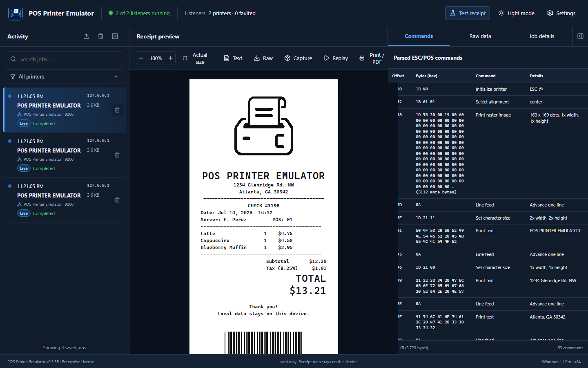The height and width of the screenshot is (368, 588).
Task: Click 127.0.0.1 address on the second job
Action: (98, 141)
